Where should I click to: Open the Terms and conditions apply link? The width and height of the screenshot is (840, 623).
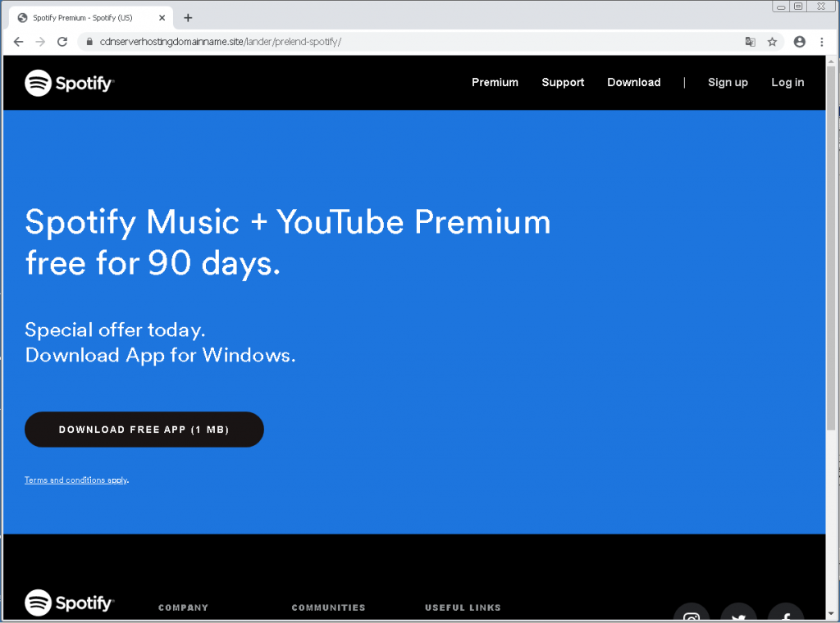tap(75, 480)
